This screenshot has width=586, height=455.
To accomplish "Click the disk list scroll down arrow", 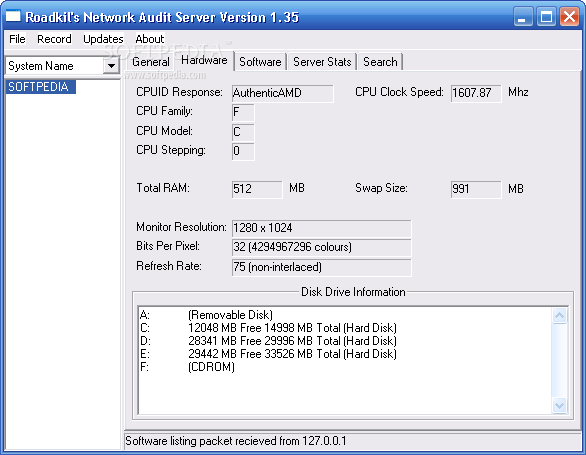I will [x=559, y=405].
